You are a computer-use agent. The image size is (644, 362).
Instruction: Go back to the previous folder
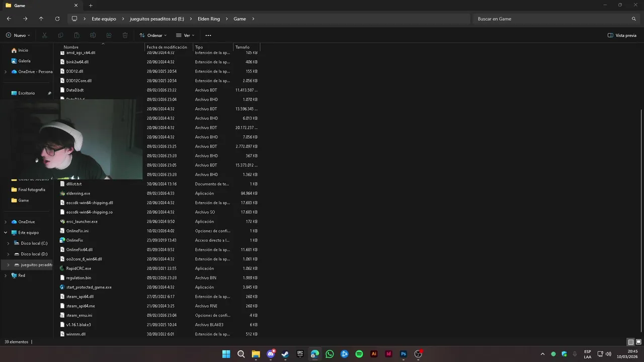[9, 19]
